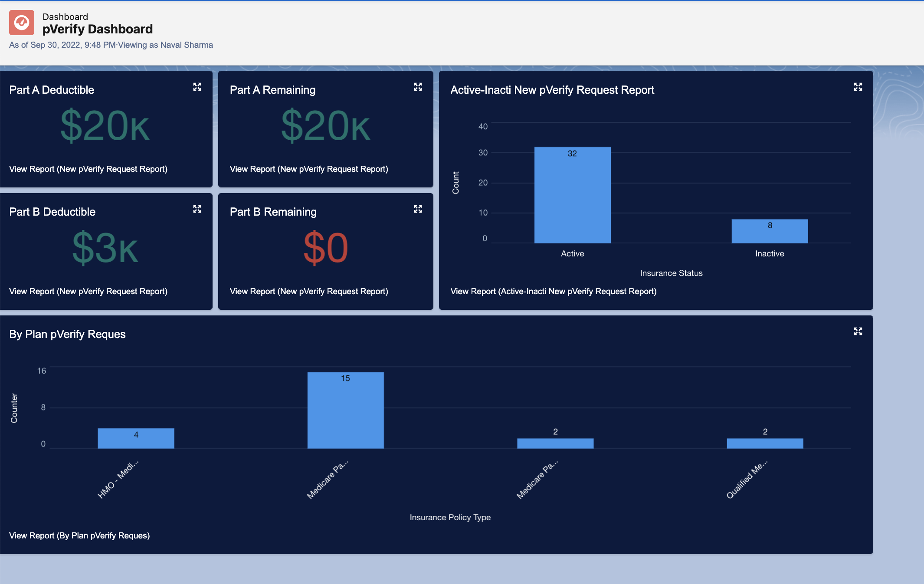Click the Medicare bar showing 15
The width and height of the screenshot is (924, 584).
[x=345, y=410]
